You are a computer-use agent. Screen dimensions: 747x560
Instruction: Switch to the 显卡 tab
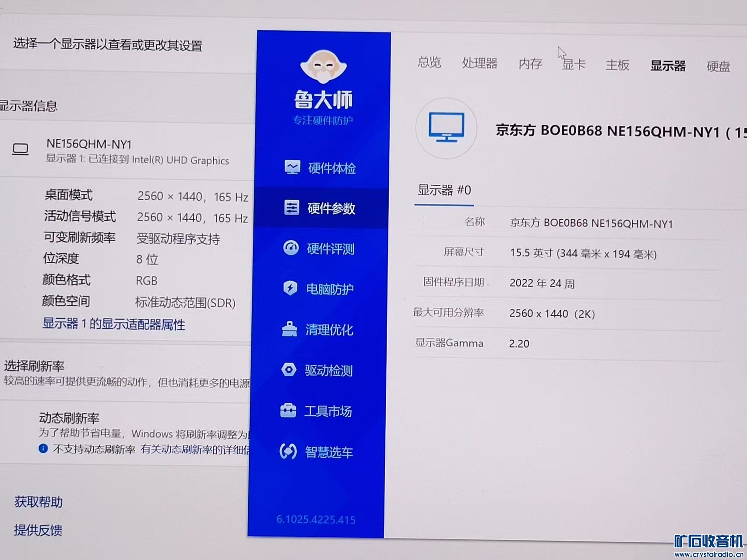(x=574, y=64)
